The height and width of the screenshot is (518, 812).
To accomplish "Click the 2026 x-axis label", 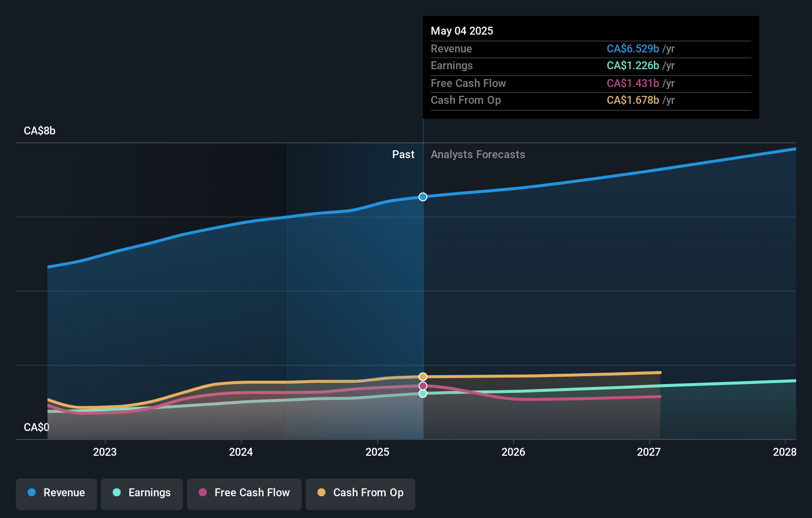I will click(513, 452).
